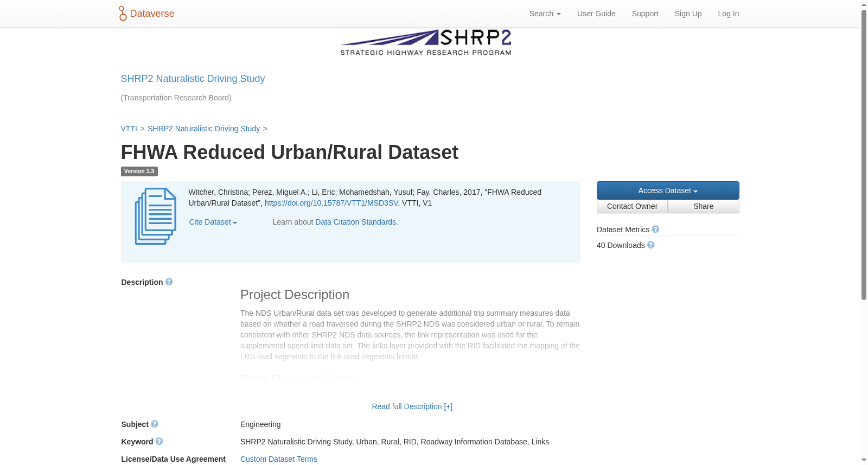
Task: Click help icon beside Description label
Action: point(169,282)
